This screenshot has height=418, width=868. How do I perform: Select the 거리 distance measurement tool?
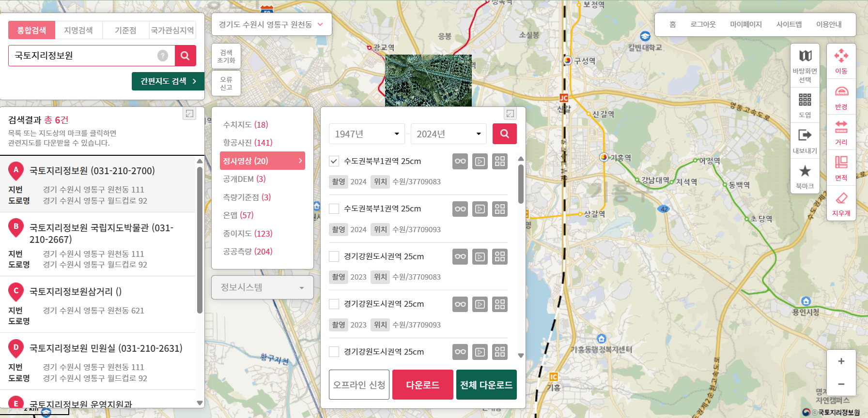841,133
